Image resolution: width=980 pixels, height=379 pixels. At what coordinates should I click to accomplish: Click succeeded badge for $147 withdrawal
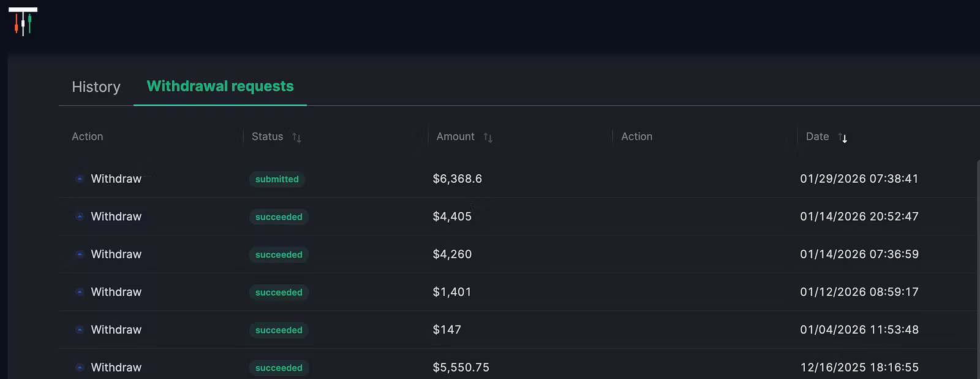pos(279,330)
